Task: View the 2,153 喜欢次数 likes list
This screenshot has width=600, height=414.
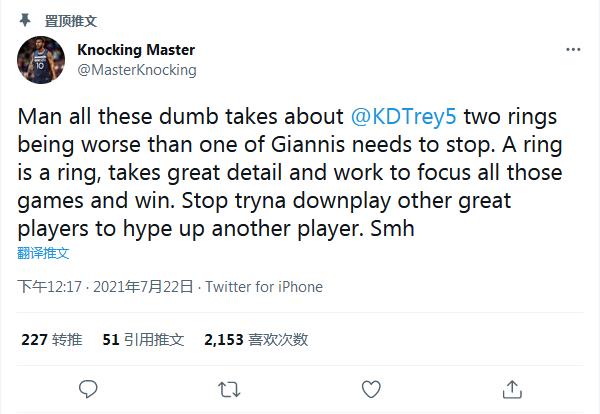Action: 255,339
